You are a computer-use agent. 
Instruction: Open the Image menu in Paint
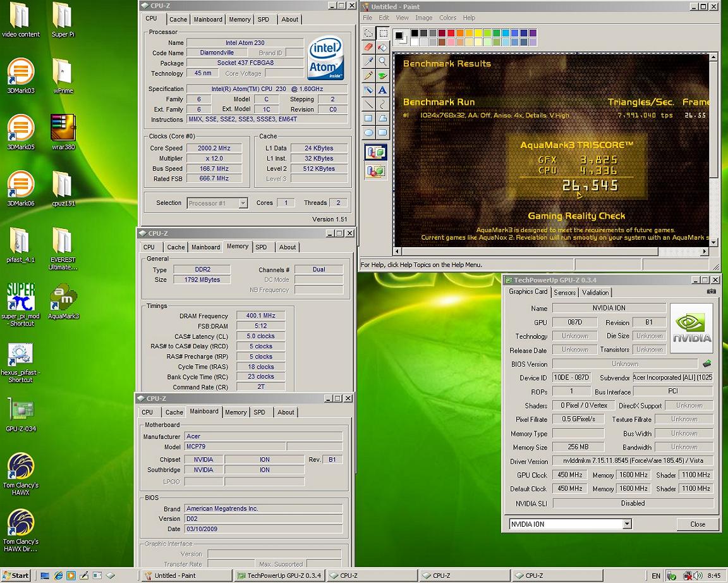pyautogui.click(x=423, y=18)
